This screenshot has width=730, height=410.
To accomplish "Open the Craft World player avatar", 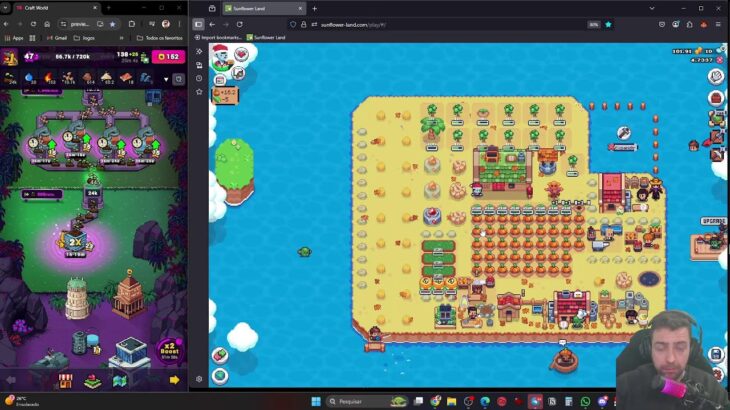I will pos(9,57).
